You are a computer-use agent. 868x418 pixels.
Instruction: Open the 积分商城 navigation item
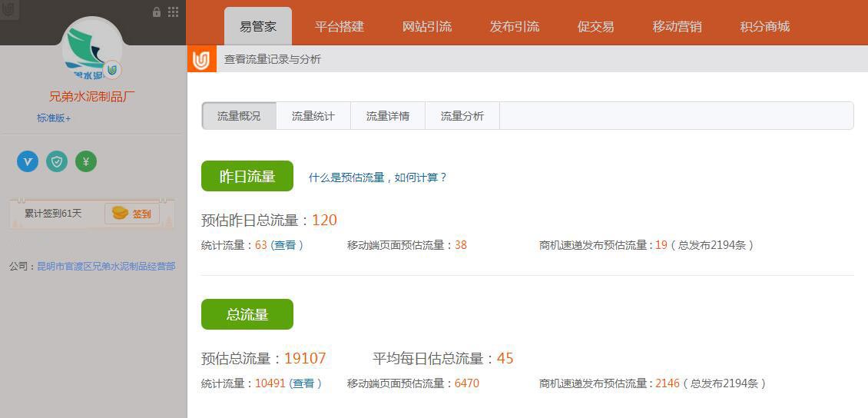(x=764, y=26)
